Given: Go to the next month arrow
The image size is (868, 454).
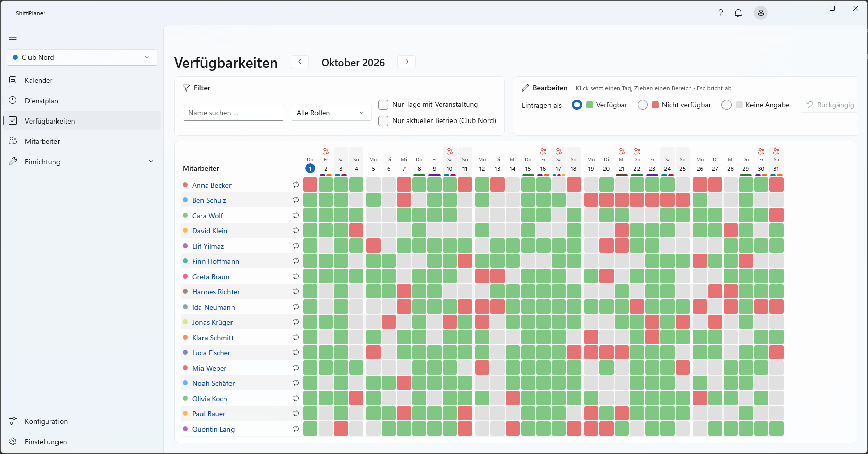Looking at the screenshot, I should 407,62.
